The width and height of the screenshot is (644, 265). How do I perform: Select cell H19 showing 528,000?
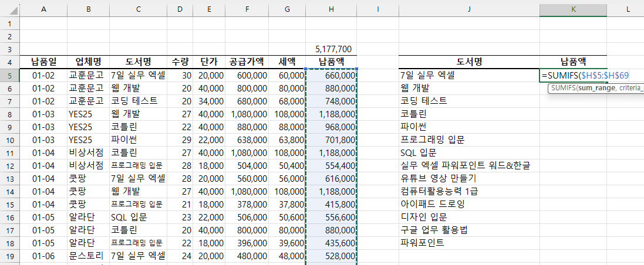coord(331,256)
